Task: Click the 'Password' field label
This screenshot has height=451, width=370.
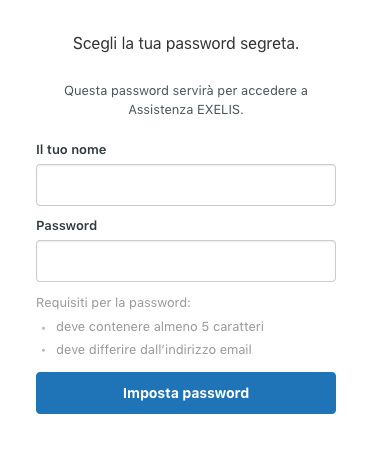Action: 67,226
